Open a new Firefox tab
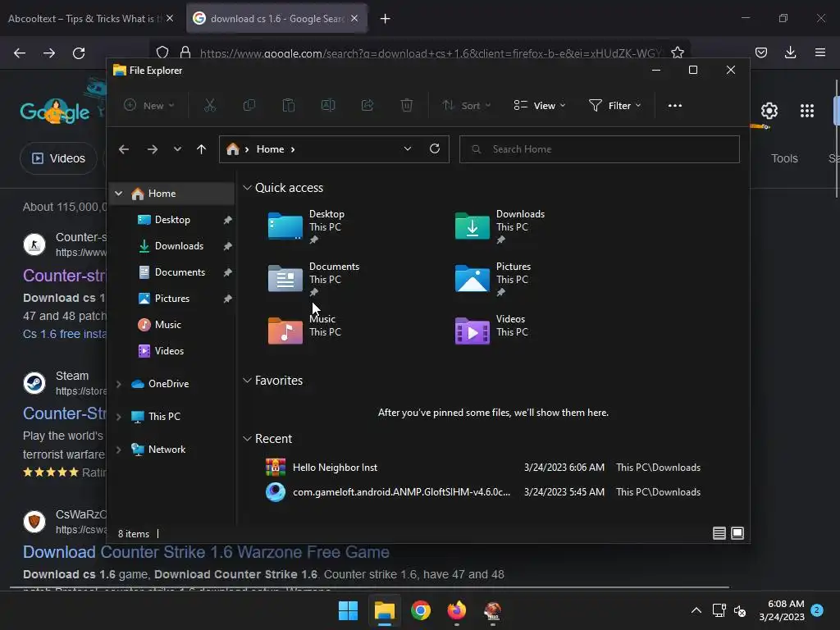 pos(386,19)
